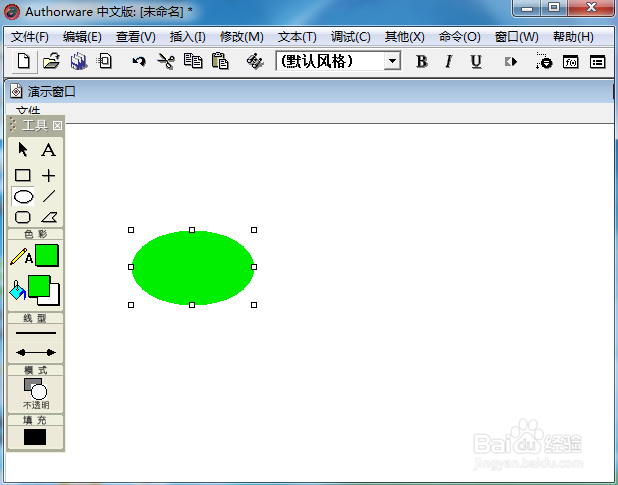Close the tools palette
The image size is (618, 485).
pos(58,126)
